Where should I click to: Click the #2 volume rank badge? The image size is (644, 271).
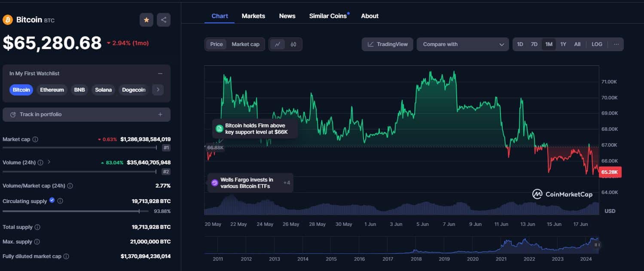point(166,171)
